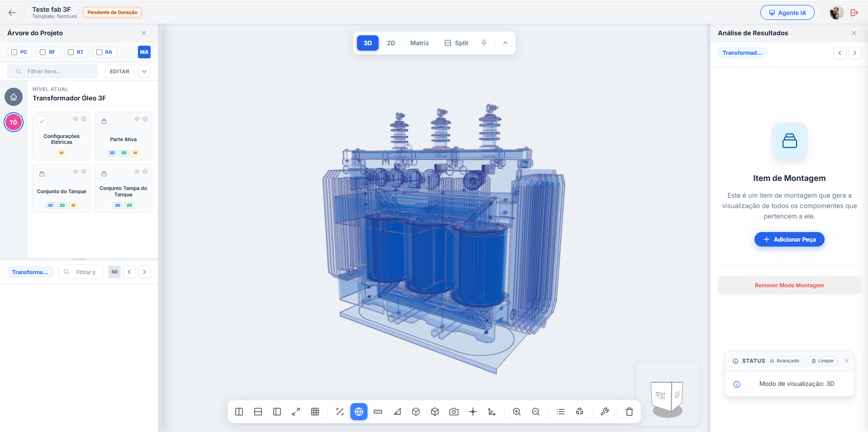
Task: Go to next result in Análise de Resultados
Action: pos(855,53)
